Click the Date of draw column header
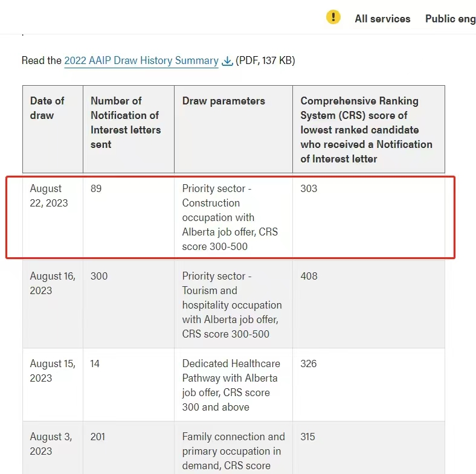This screenshot has width=476, height=474. click(x=53, y=129)
